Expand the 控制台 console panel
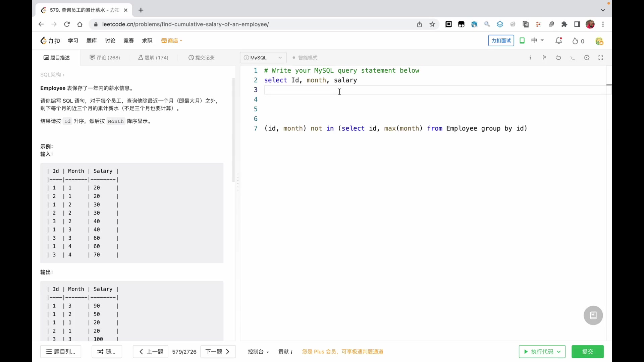 [x=258, y=352]
